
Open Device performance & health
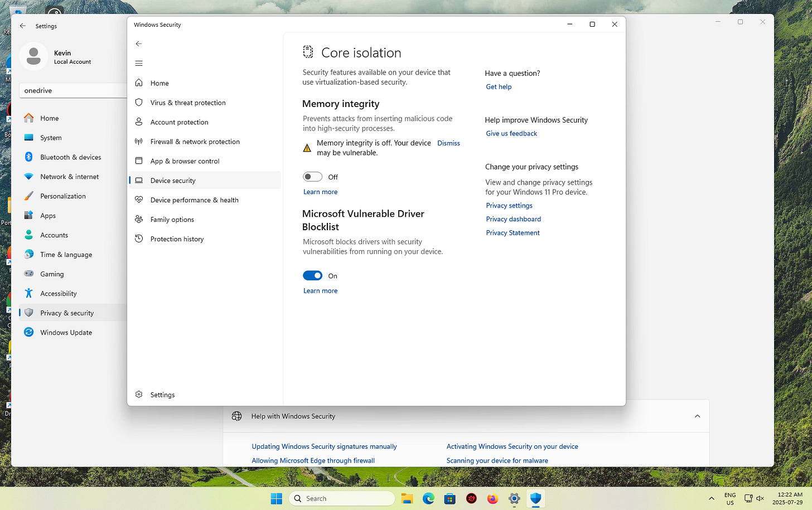(205, 200)
